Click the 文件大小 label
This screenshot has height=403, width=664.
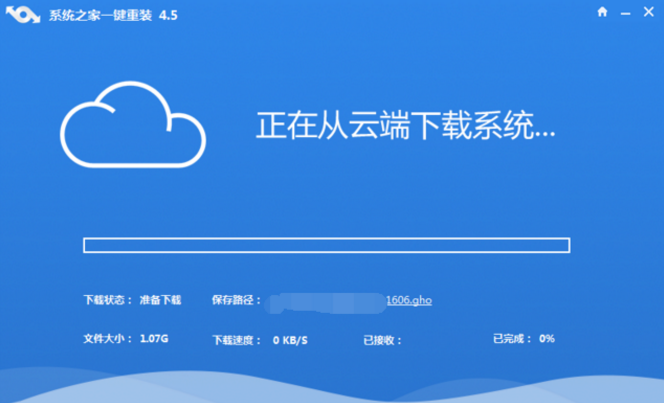tap(106, 340)
